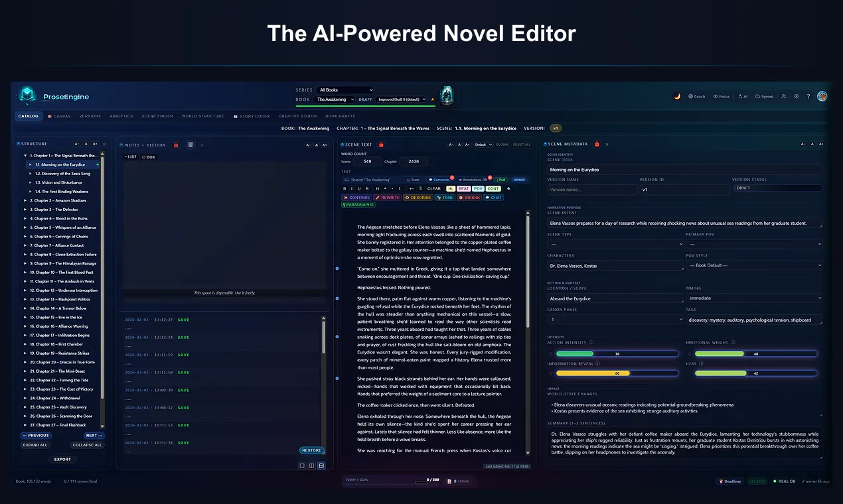
Task: Open user profile avatar
Action: point(822,96)
